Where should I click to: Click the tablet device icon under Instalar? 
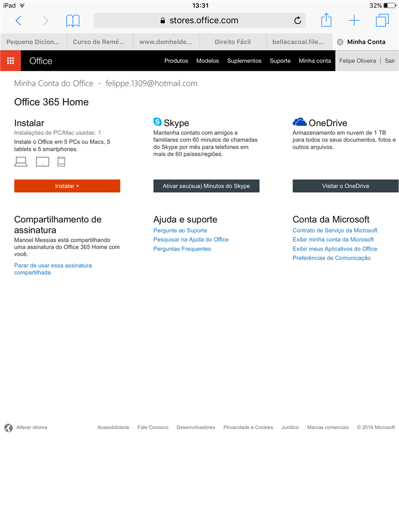43,162
